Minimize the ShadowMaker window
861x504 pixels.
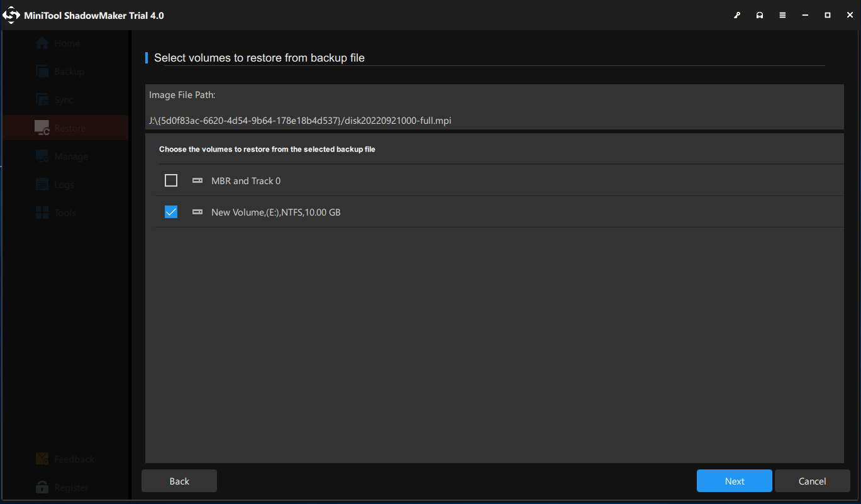coord(805,15)
